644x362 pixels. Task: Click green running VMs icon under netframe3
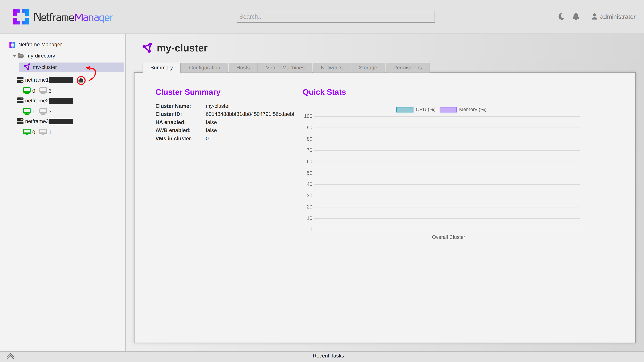coord(27,132)
